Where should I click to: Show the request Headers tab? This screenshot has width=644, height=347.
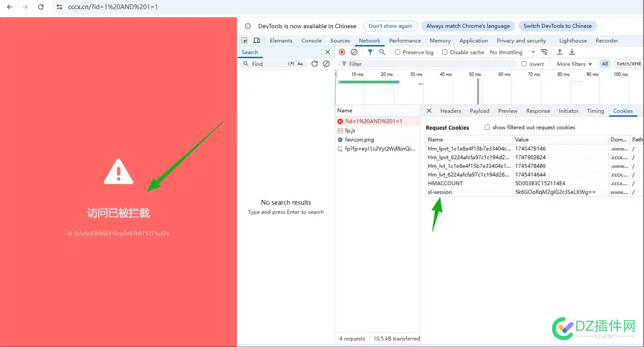click(450, 111)
